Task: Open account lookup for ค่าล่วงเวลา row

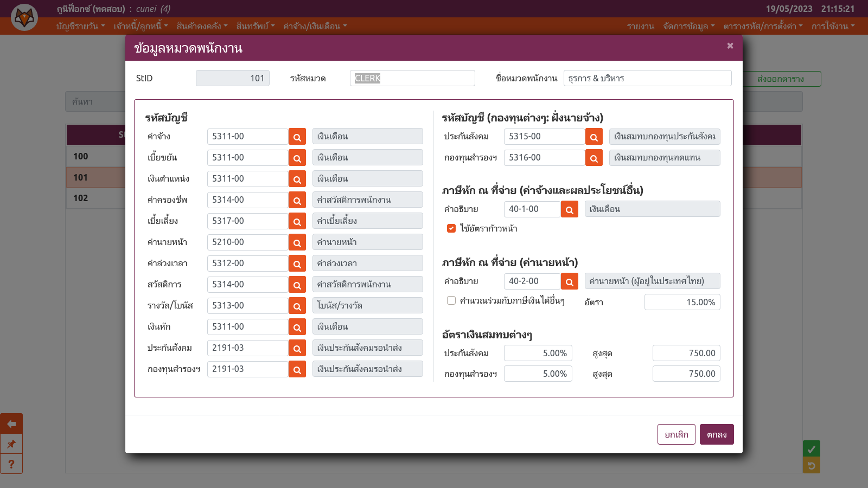Action: [x=297, y=264]
